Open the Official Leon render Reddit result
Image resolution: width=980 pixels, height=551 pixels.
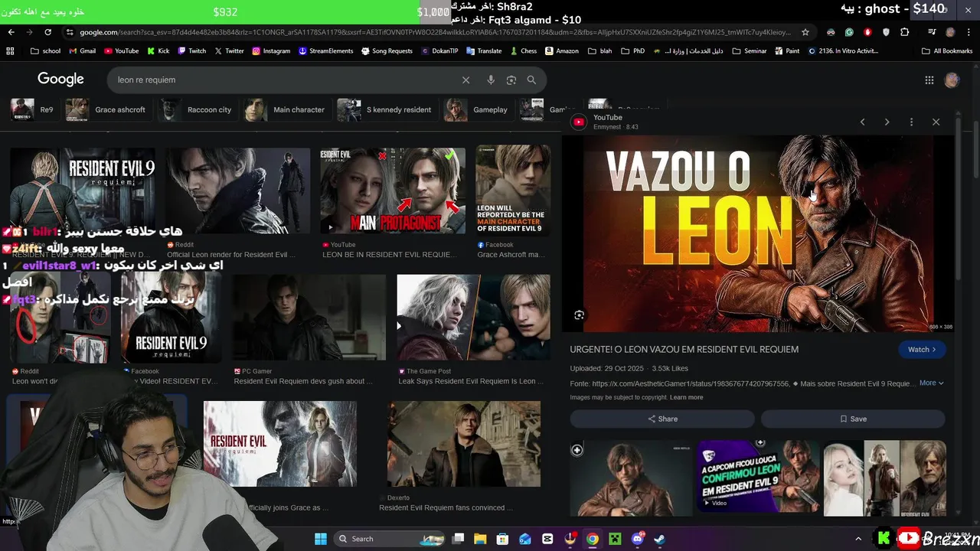[238, 191]
